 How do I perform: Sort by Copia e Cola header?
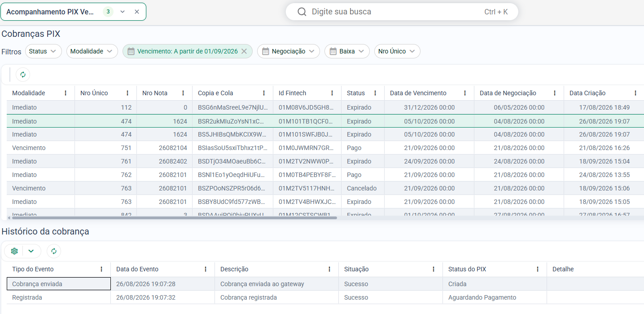tap(215, 93)
